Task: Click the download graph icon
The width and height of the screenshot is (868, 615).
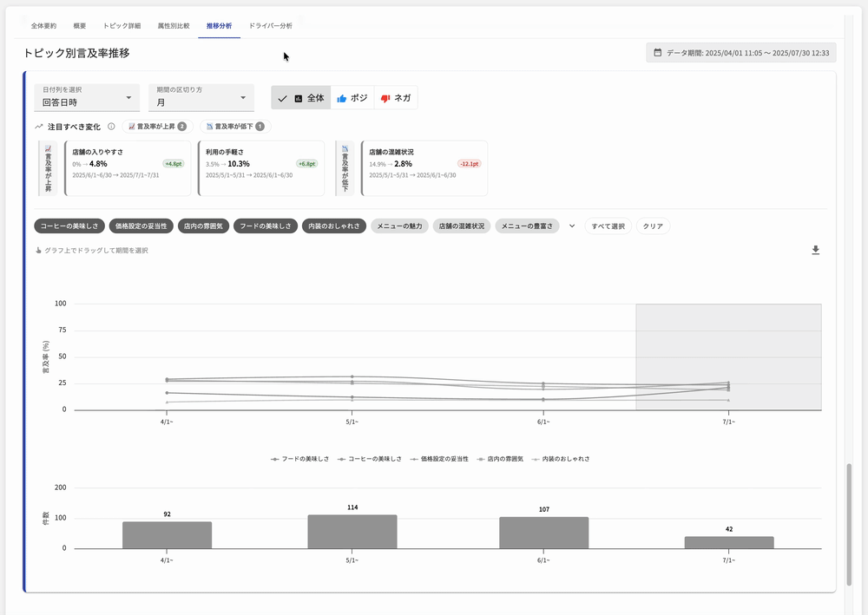Action: pyautogui.click(x=815, y=251)
